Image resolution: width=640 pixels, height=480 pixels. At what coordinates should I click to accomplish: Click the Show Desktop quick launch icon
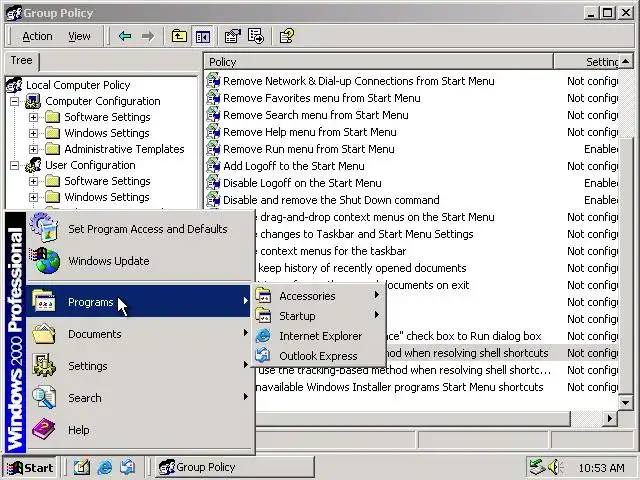click(82, 467)
